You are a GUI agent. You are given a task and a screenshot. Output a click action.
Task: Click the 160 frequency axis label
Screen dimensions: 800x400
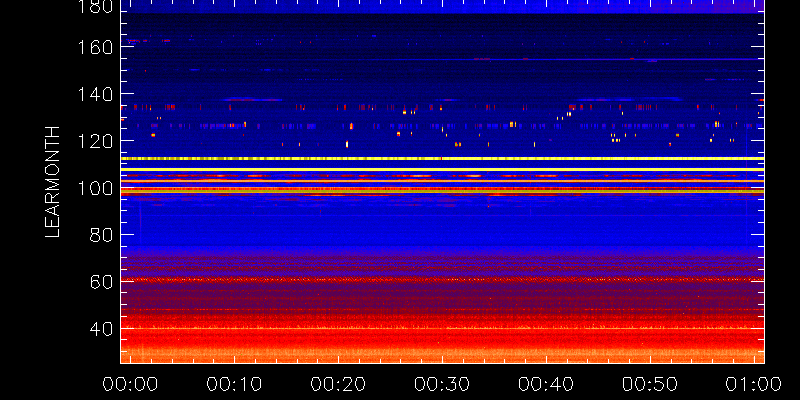click(x=95, y=48)
